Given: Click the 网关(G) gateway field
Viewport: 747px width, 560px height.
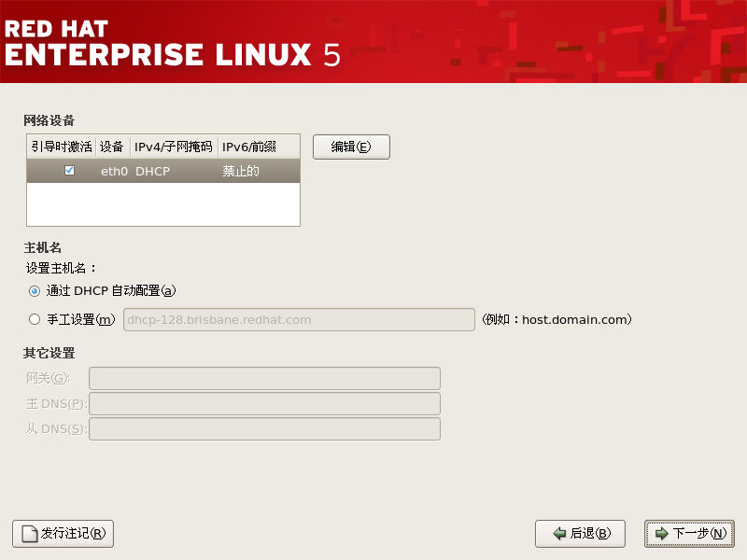Looking at the screenshot, I should (264, 378).
